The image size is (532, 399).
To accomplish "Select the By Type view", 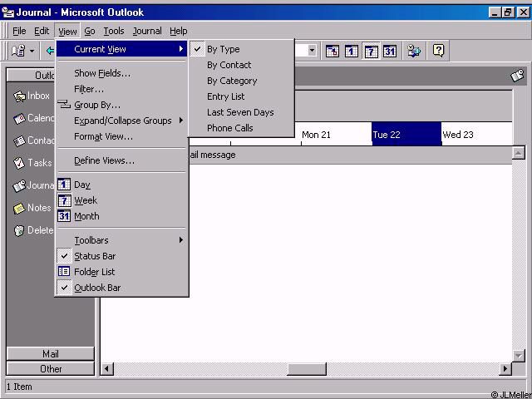I will pos(241,49).
